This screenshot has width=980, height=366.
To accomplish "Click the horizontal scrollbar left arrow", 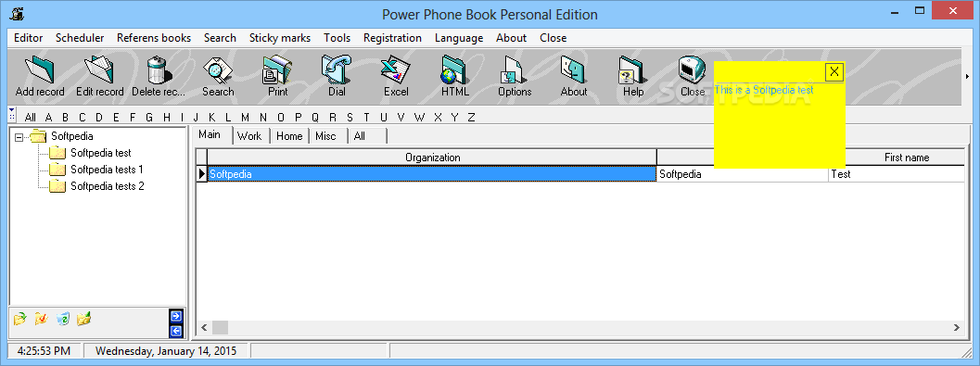I will [x=204, y=327].
